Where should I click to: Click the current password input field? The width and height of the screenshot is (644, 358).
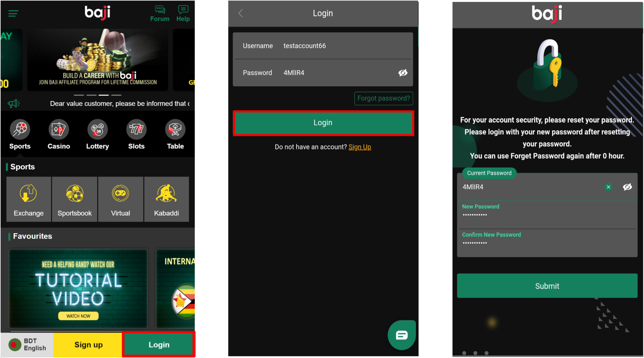click(x=529, y=187)
